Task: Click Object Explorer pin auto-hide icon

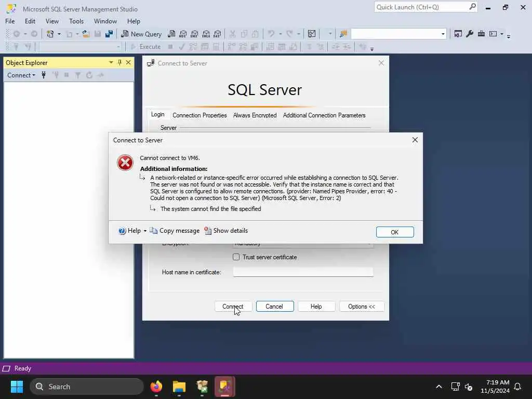Action: [x=119, y=62]
